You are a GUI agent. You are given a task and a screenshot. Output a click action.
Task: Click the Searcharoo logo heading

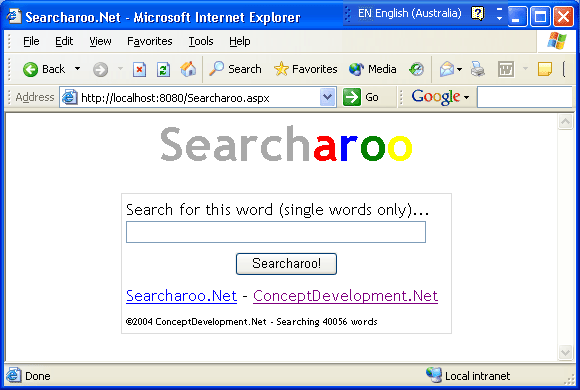tap(286, 144)
